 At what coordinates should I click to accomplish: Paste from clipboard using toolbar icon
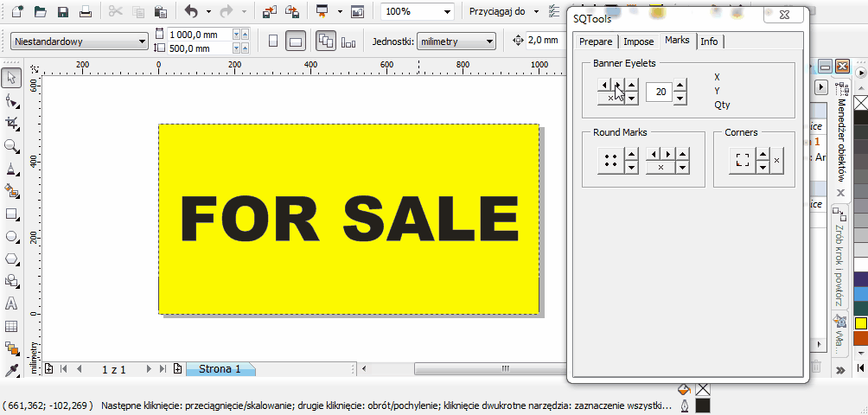pos(161,11)
